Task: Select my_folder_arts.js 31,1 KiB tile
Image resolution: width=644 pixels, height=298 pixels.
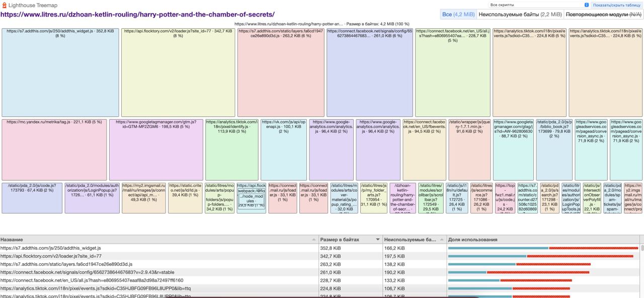Action: (374, 198)
